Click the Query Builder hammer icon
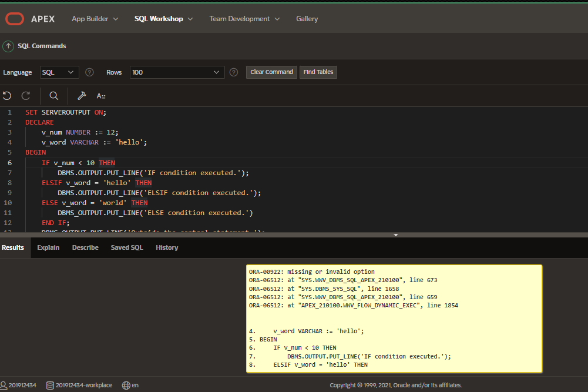The height and width of the screenshot is (392, 588). click(82, 96)
